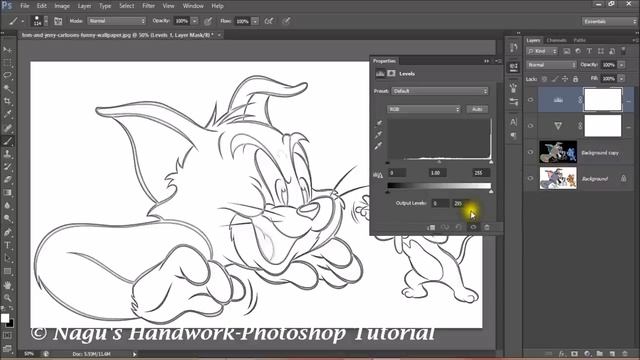Click Output Levels white value field
This screenshot has width=640, height=360.
coord(460,203)
